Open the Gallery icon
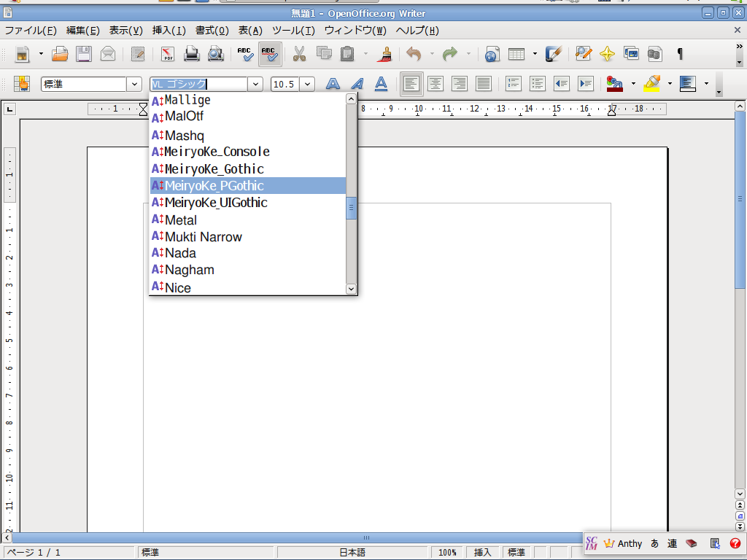This screenshot has width=747, height=560. pyautogui.click(x=631, y=54)
